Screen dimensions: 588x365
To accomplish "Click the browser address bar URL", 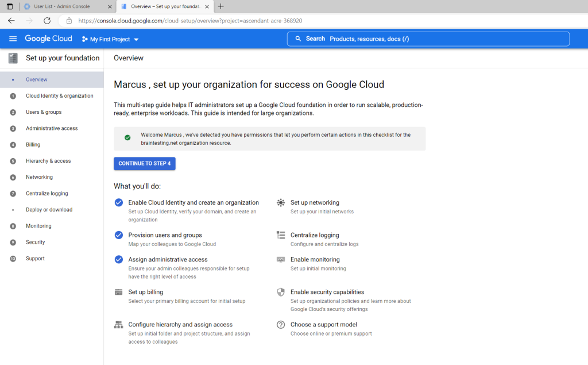I will tap(190, 21).
